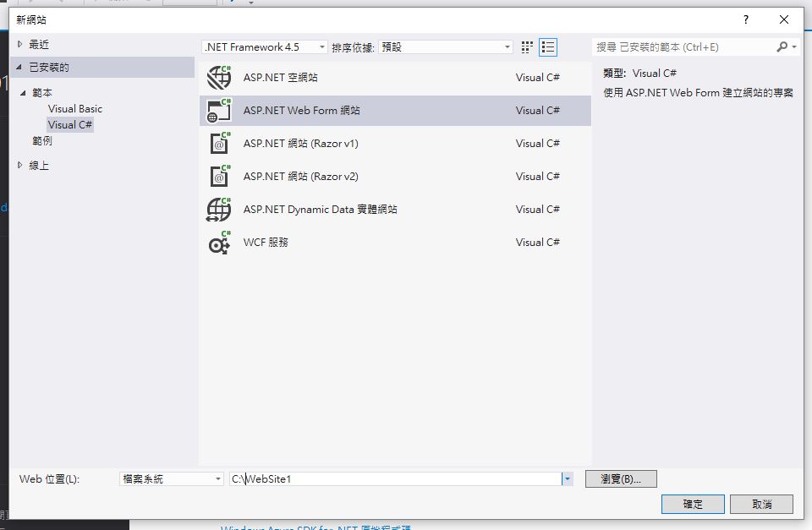Close the 新網站 dialog
Viewport: 812px width, 530px height.
(x=784, y=19)
